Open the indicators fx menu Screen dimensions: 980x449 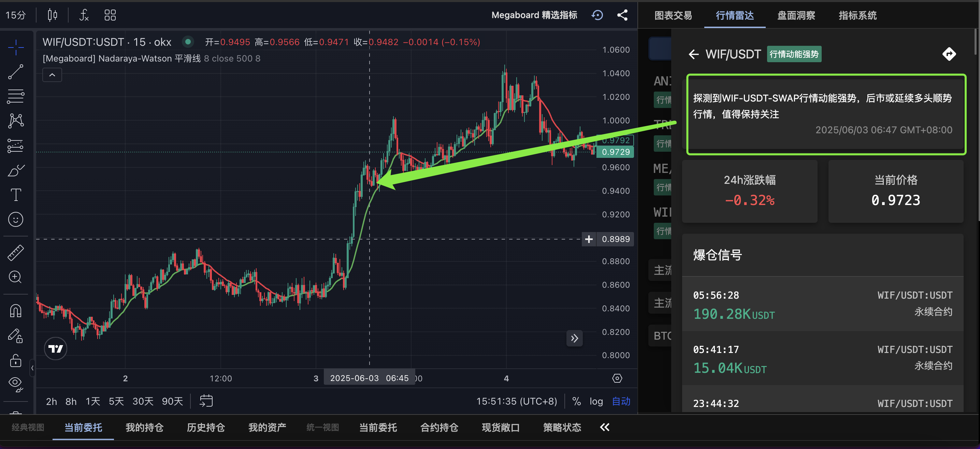[x=84, y=15]
